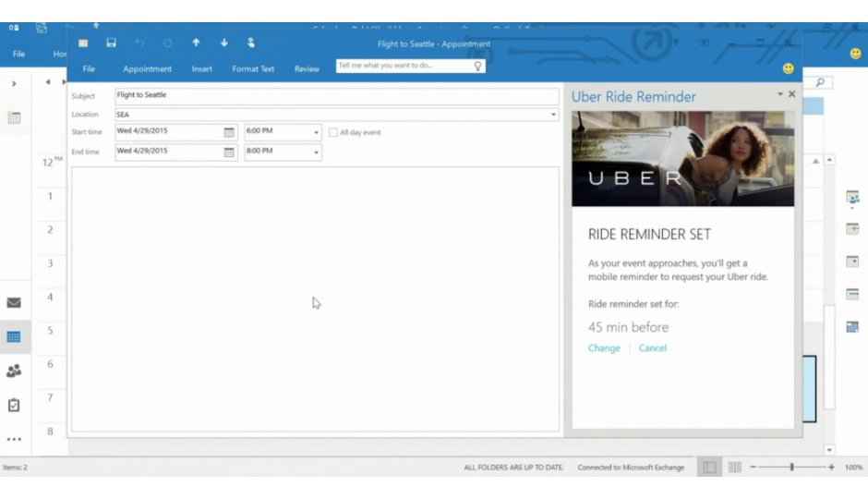Click the Change link for ride reminder

[604, 347]
